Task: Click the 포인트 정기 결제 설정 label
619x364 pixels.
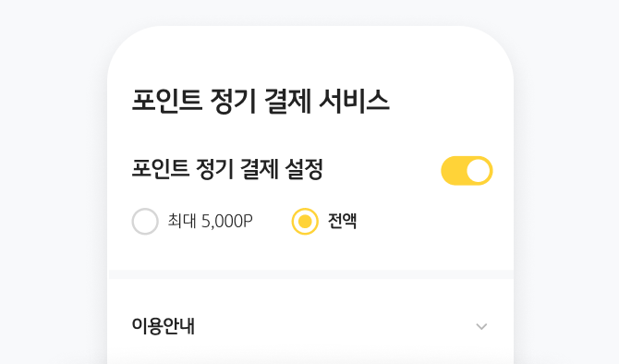Action: 227,169
